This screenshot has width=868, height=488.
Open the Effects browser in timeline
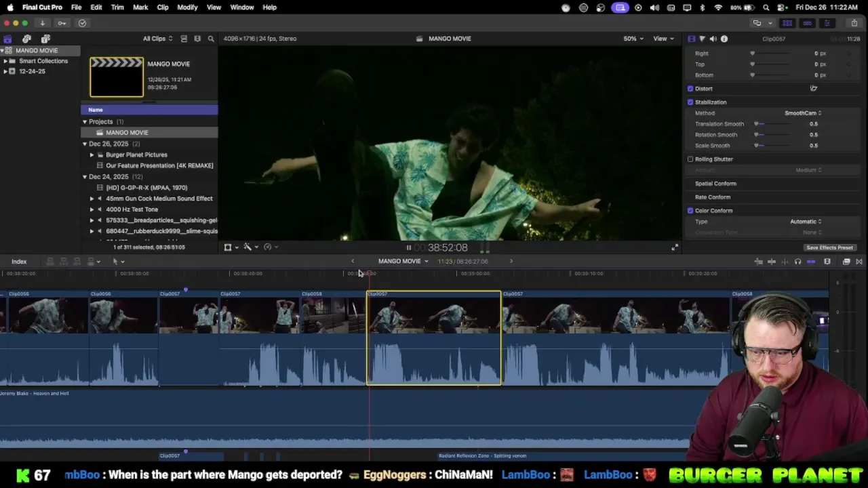(x=846, y=262)
